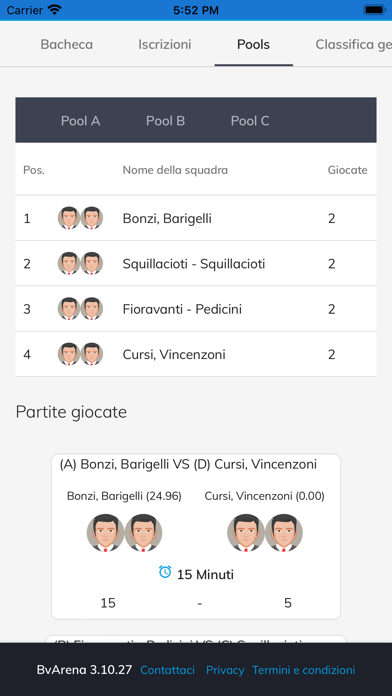
Task: Open the Privacy link
Action: point(225,670)
